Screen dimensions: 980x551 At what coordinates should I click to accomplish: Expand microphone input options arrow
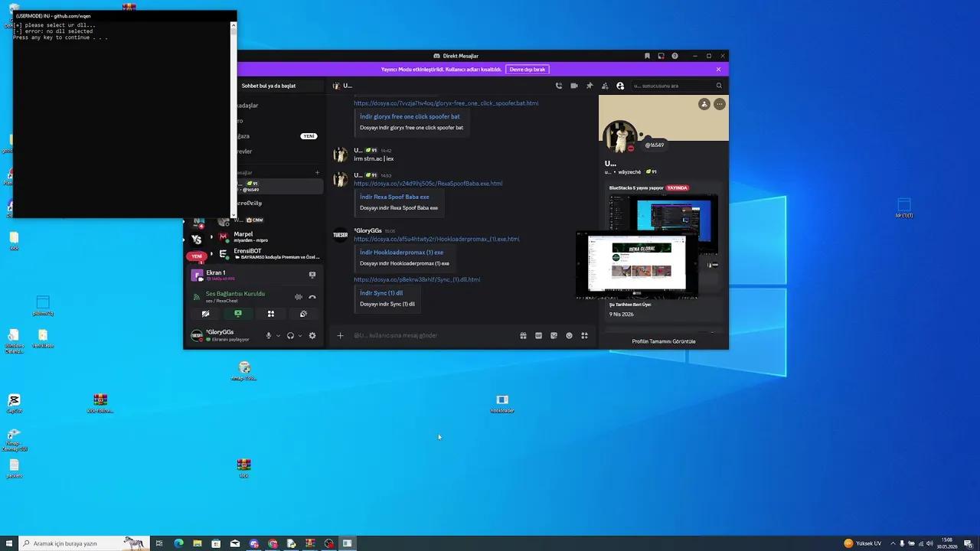278,335
